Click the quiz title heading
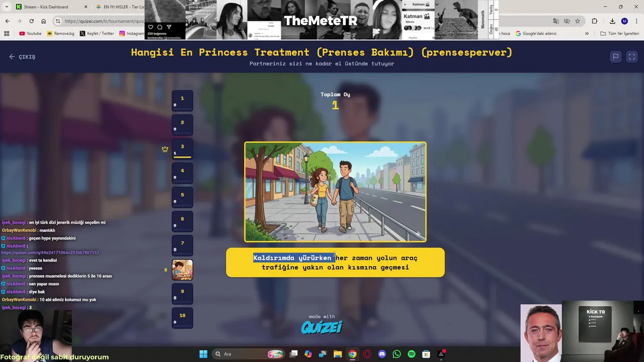Screen dimensions: 644x362 [321, 52]
